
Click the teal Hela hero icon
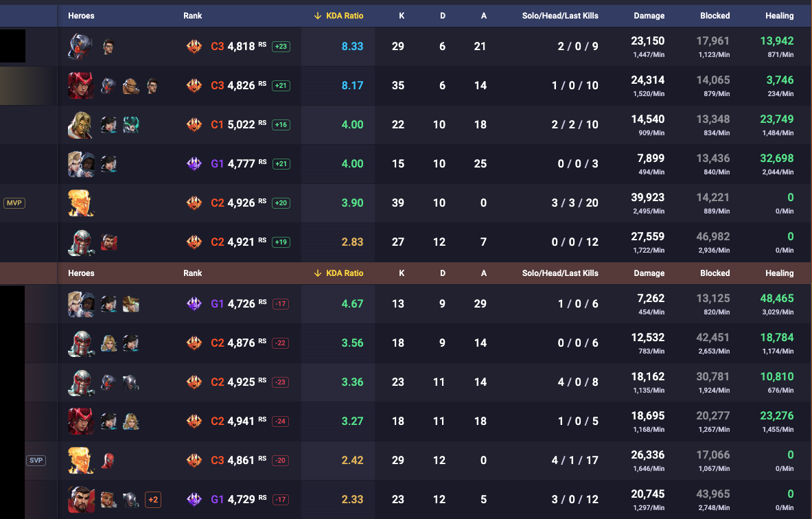tap(130, 125)
